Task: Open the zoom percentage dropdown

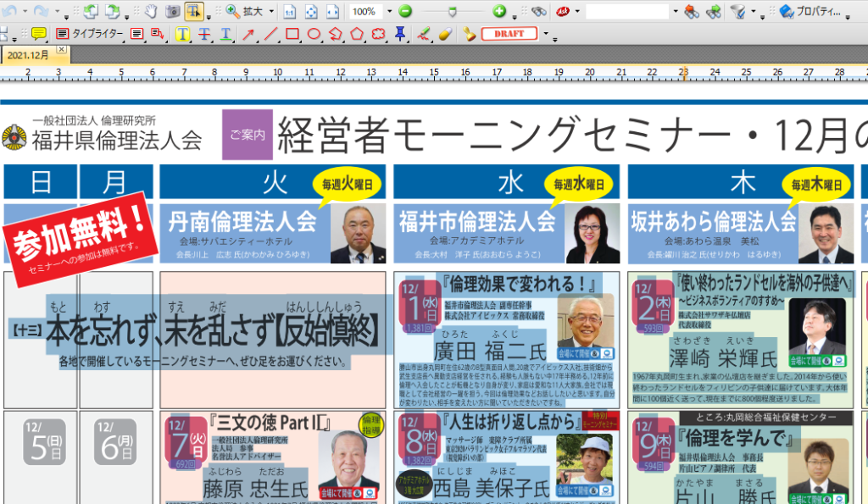Action: point(389,11)
